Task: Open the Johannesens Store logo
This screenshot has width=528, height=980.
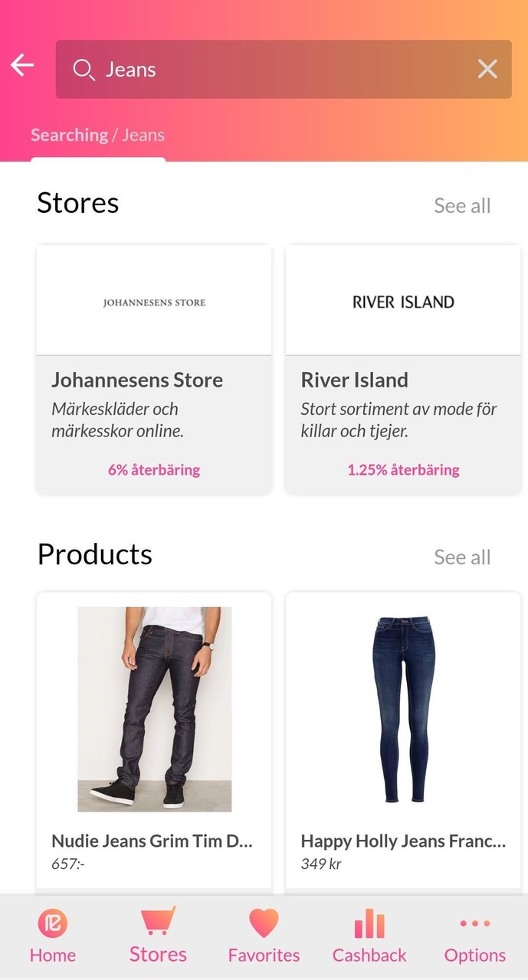Action: coord(154,302)
